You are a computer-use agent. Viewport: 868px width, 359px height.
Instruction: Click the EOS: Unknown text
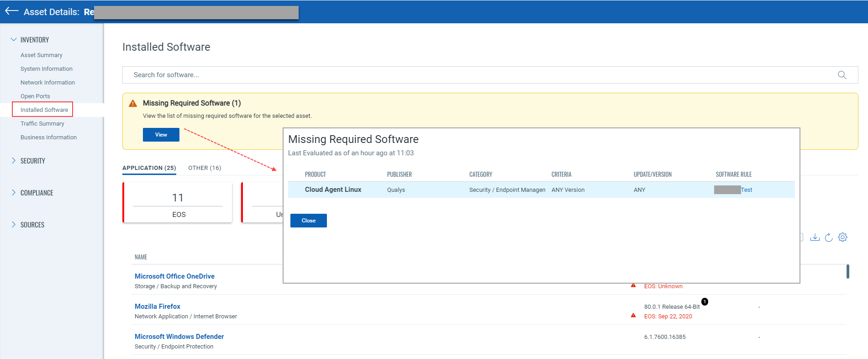(663, 286)
